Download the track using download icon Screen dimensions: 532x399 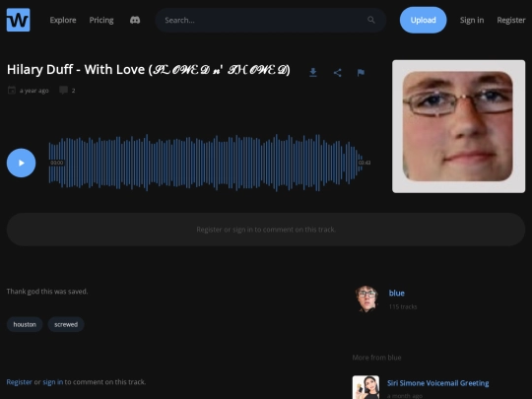point(313,72)
